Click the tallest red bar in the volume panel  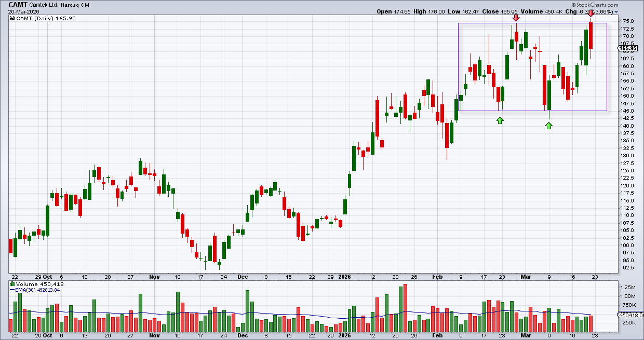[405, 308]
